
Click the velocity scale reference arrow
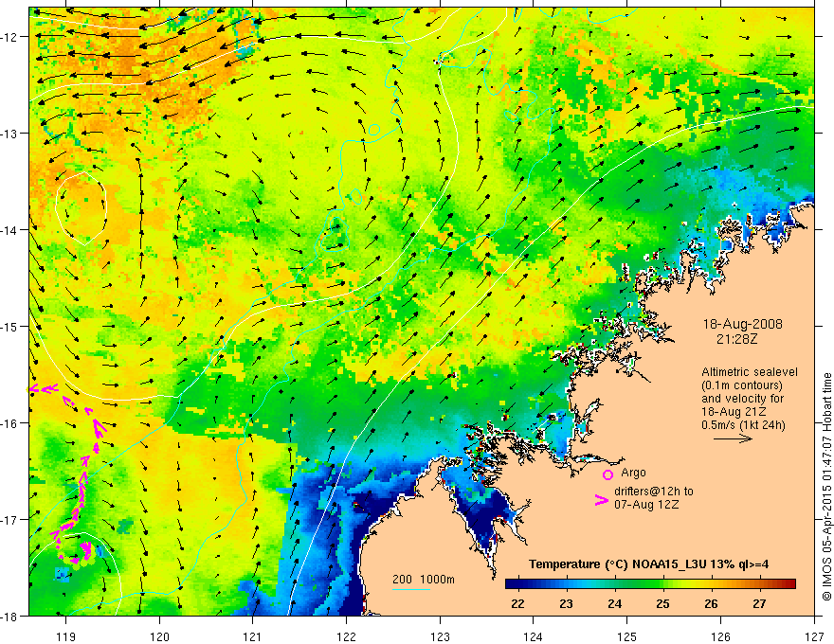click(x=733, y=438)
